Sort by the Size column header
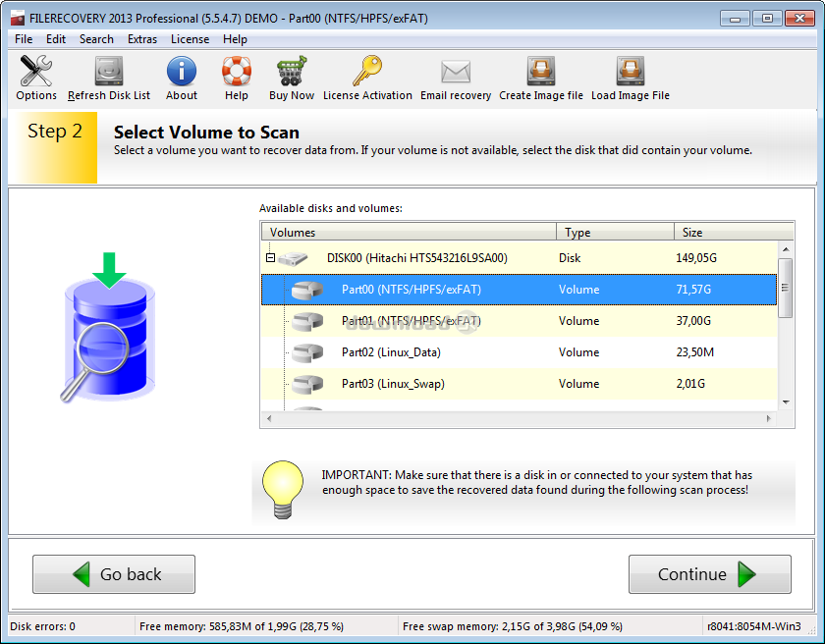Screen dimensions: 825x644 pos(734,232)
